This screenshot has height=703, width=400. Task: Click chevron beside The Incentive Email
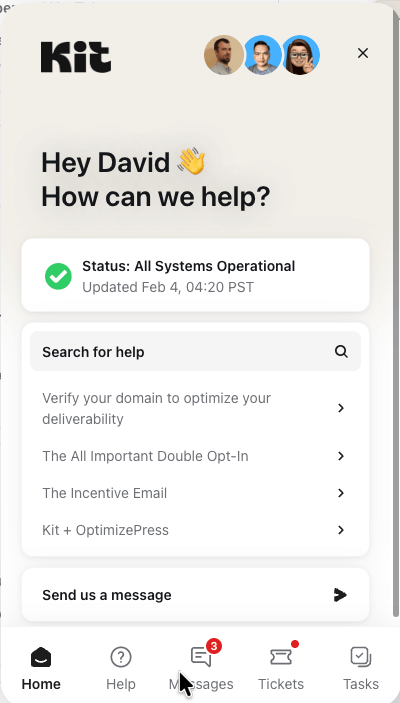[341, 493]
